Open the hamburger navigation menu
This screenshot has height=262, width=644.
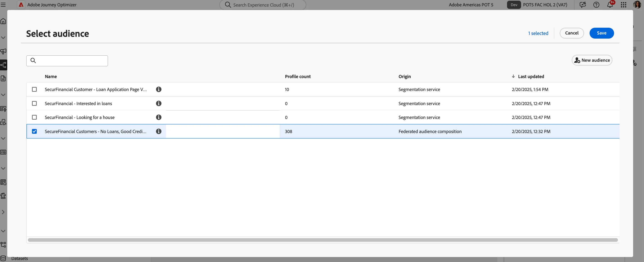[3, 5]
